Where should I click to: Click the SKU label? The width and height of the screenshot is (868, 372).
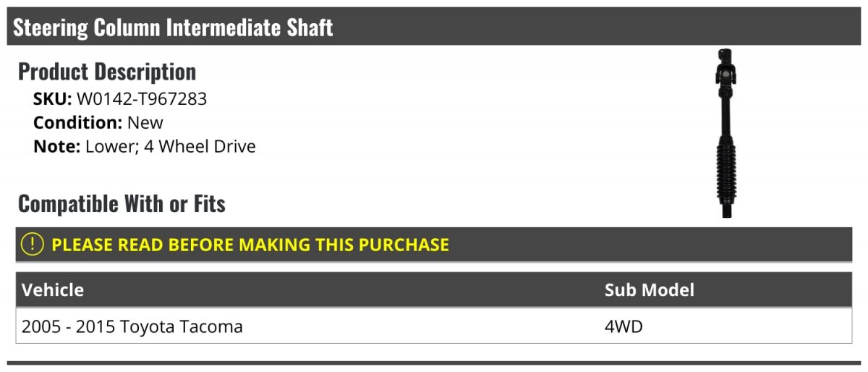pyautogui.click(x=52, y=99)
